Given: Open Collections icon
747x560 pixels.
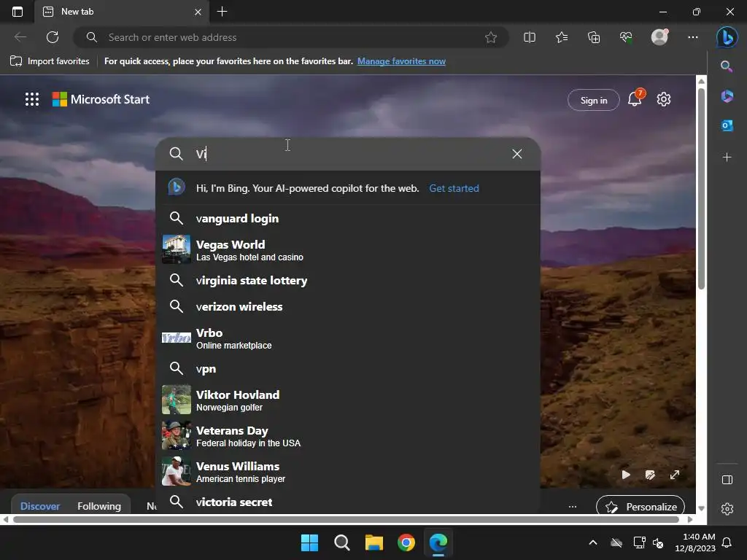Looking at the screenshot, I should coord(594,37).
